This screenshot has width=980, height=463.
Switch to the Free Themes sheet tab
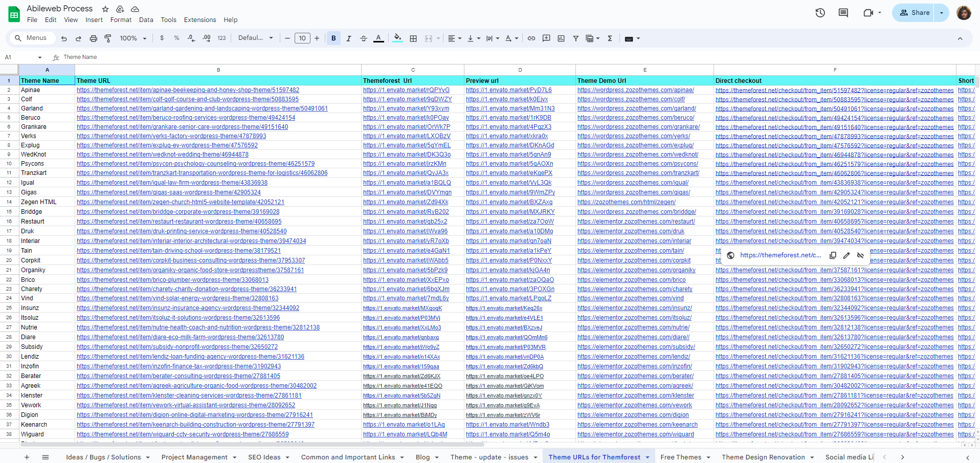click(x=680, y=457)
